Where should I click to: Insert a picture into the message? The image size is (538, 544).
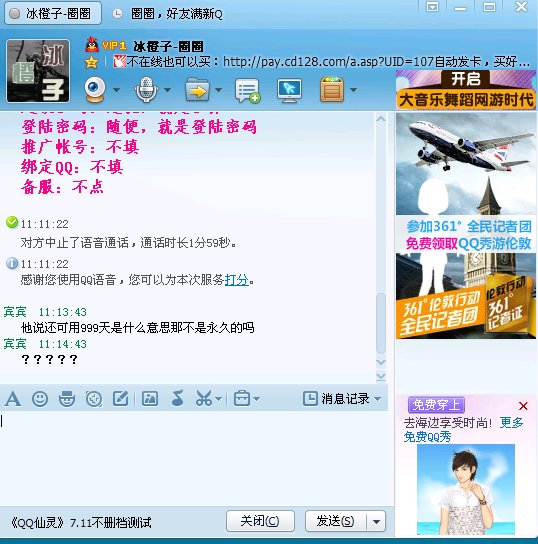coord(150,399)
